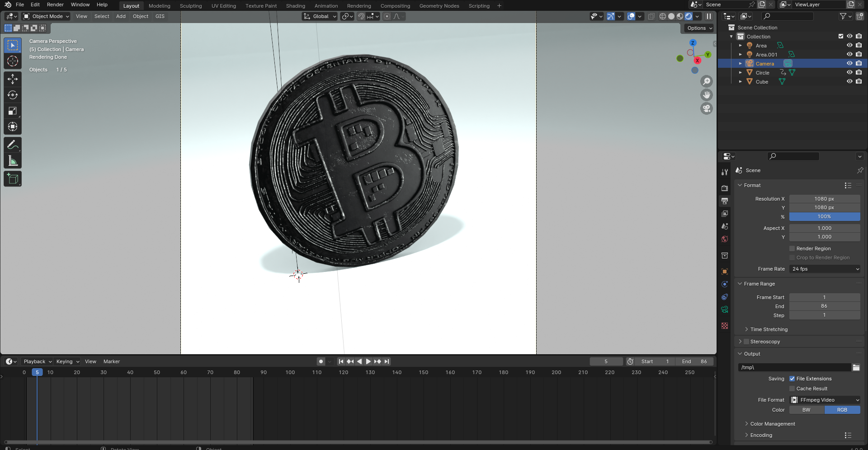This screenshot has height=450, width=868.
Task: Click the /tmp\ output path field
Action: pyautogui.click(x=795, y=367)
